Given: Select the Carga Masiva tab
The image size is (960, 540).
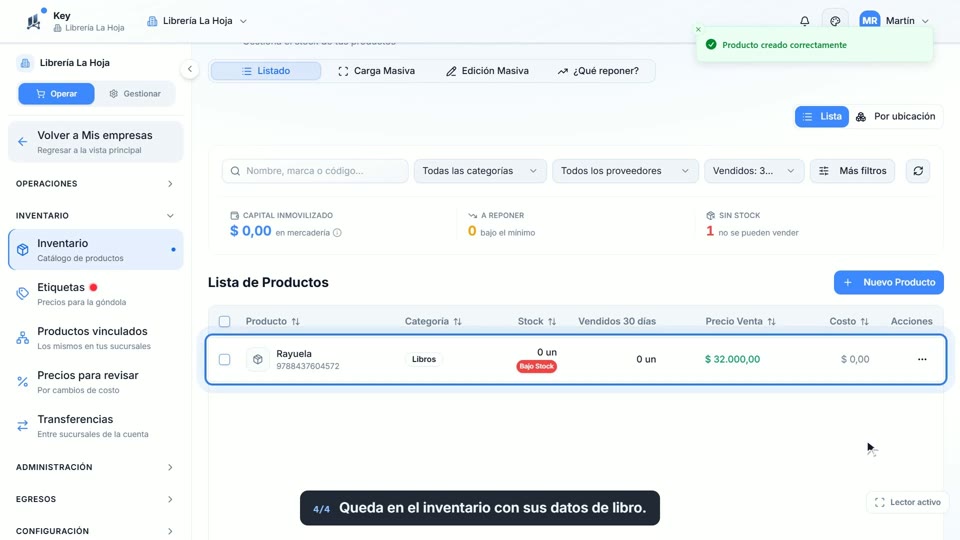Looking at the screenshot, I should click(x=377, y=71).
